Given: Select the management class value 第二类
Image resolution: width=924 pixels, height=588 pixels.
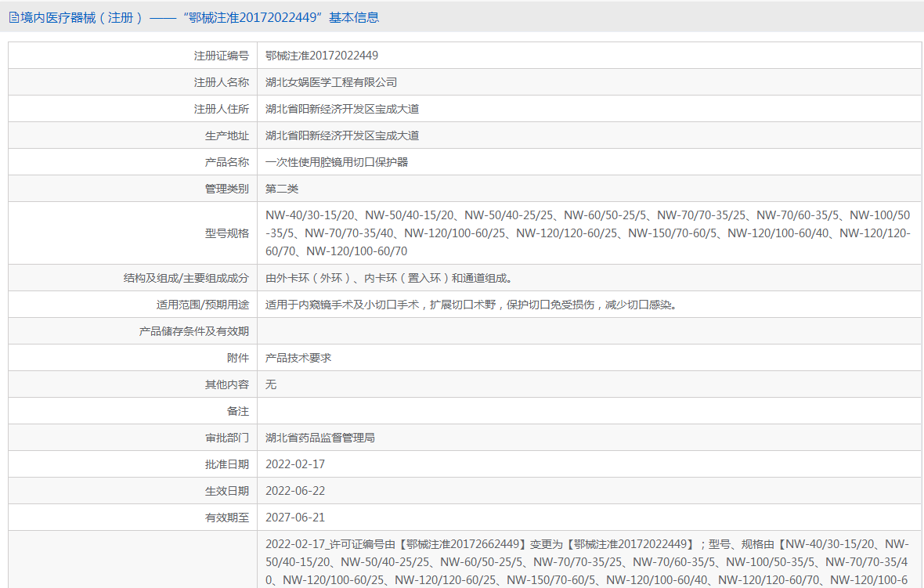Looking at the screenshot, I should (282, 189).
